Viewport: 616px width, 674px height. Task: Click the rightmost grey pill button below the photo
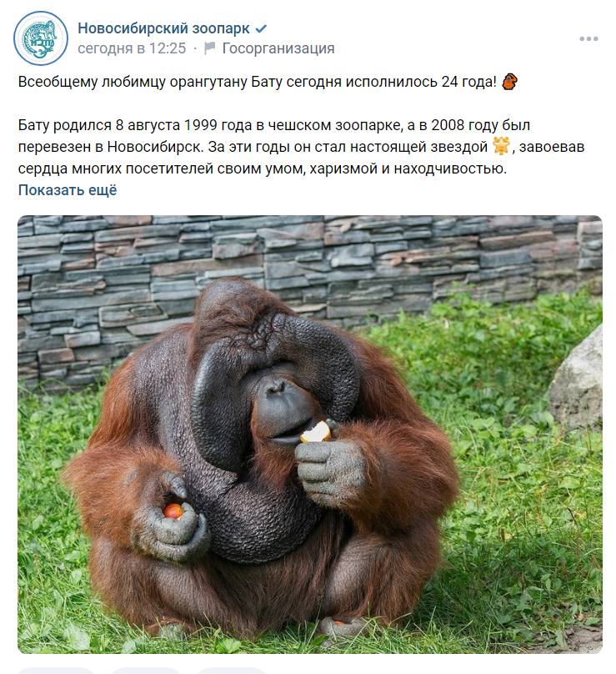coord(231,671)
